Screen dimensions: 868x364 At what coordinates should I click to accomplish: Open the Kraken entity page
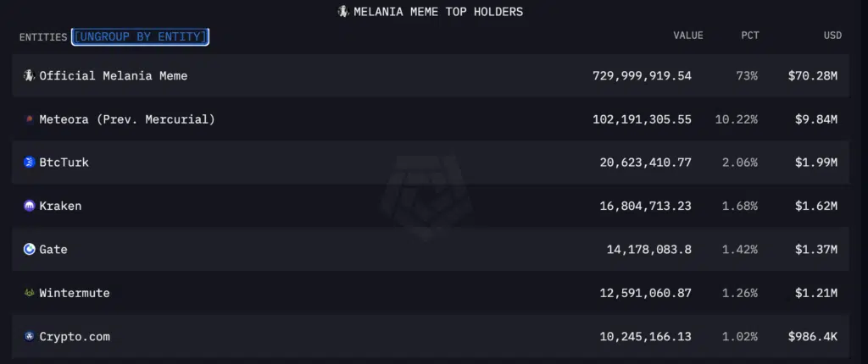61,206
